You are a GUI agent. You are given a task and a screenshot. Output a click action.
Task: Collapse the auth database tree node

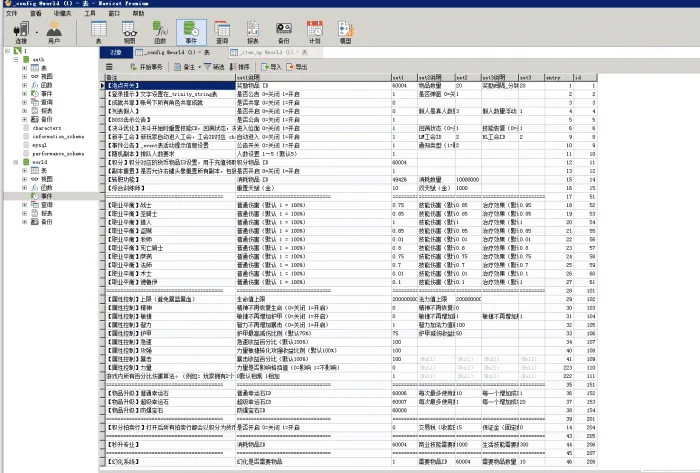click(x=16, y=59)
